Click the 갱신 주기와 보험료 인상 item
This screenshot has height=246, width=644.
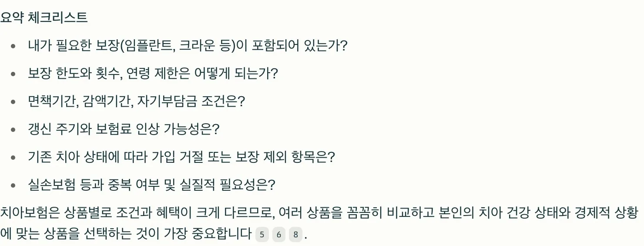pos(123,129)
